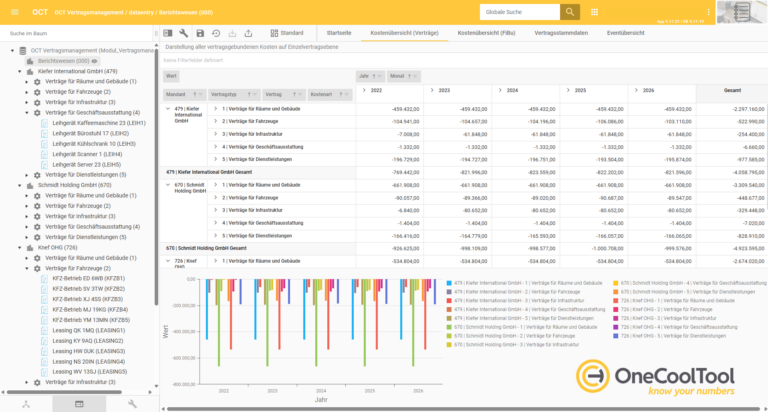Click legend swatch for 479 Verträge für Räume und Gebäude
This screenshot has height=412, width=768.
pyautogui.click(x=449, y=283)
